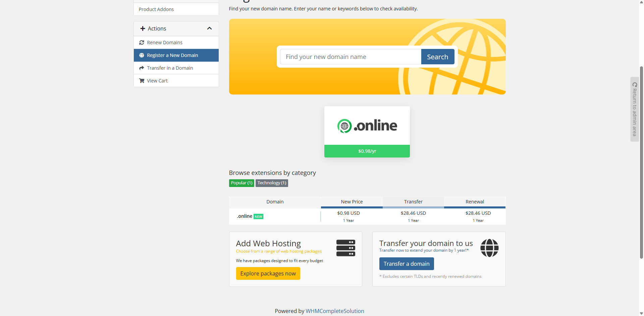Viewport: 644px width, 316px height.
Task: Click the View Cart shopping cart icon
Action: pos(142,81)
